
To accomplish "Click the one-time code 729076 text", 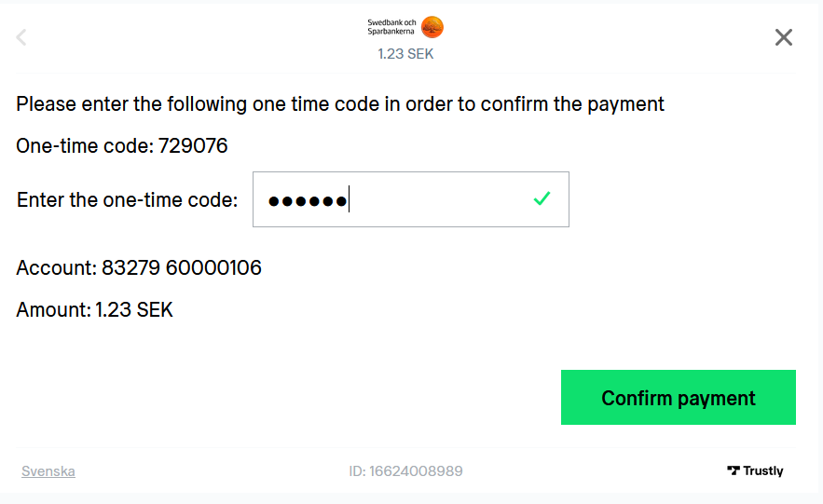I will coord(193,146).
